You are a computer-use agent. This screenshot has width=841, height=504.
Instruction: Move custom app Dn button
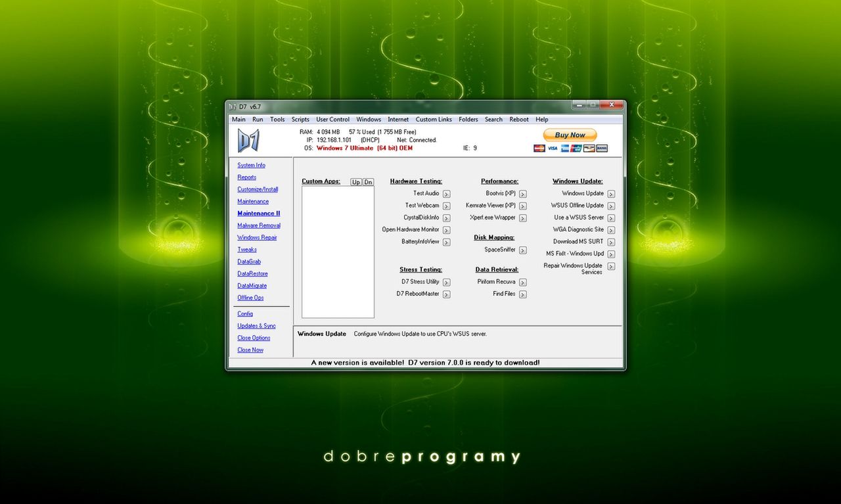click(368, 182)
